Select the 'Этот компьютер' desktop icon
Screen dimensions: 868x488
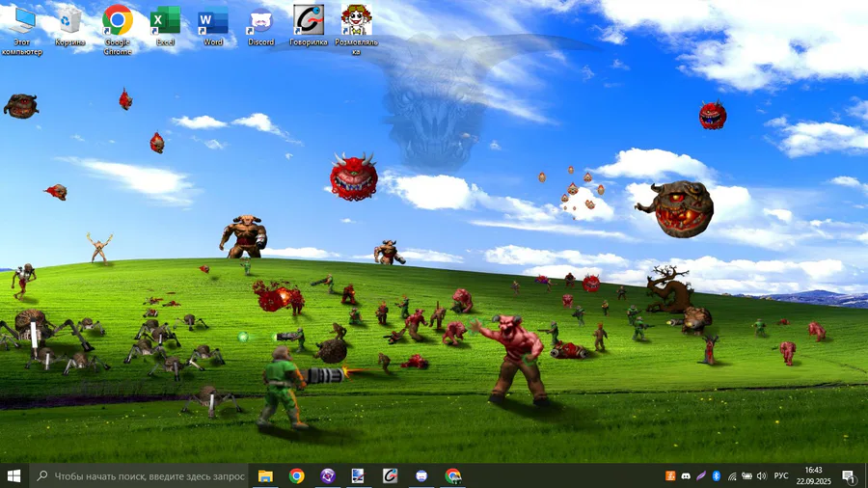tap(22, 29)
